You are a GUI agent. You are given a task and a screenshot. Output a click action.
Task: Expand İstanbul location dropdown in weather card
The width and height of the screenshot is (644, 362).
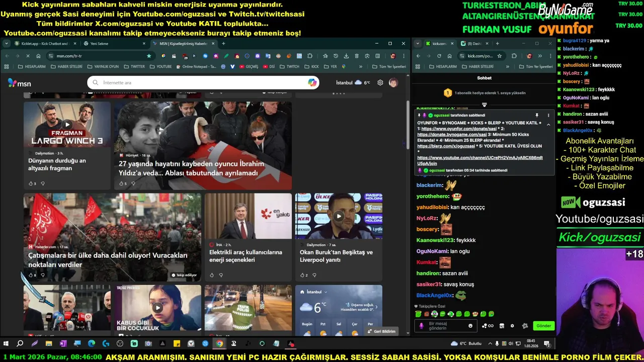coord(326,292)
